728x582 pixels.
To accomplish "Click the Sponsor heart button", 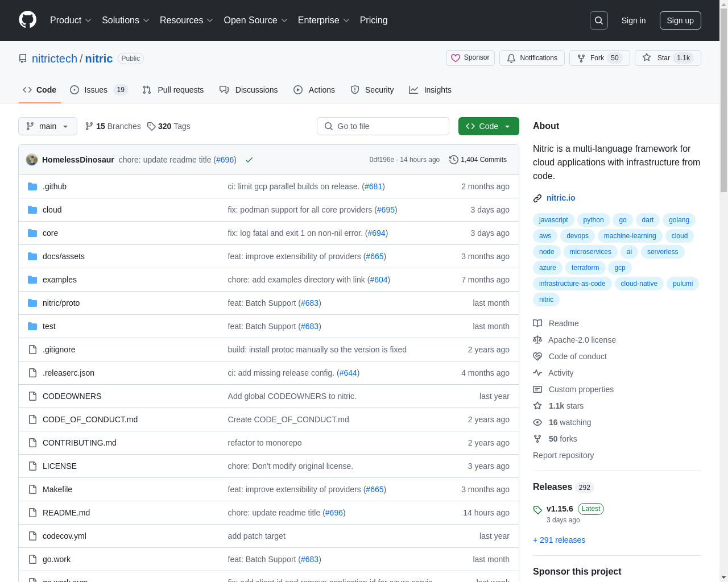I will coord(470,58).
